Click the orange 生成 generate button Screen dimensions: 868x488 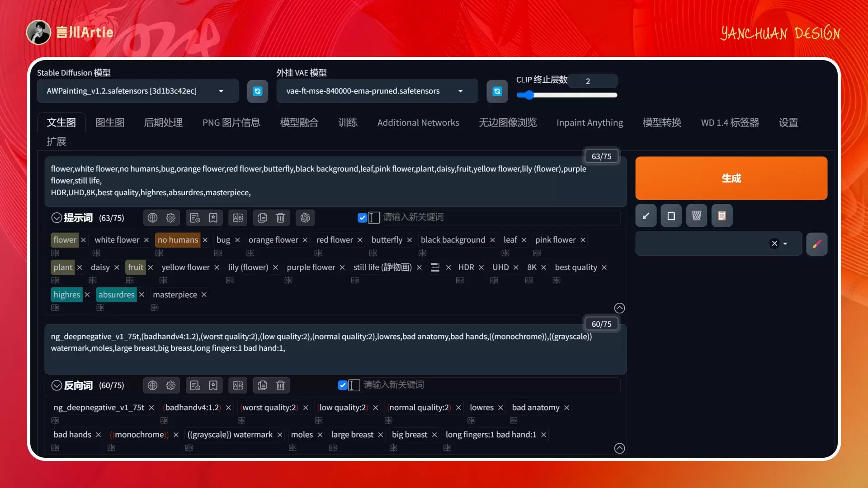click(731, 178)
